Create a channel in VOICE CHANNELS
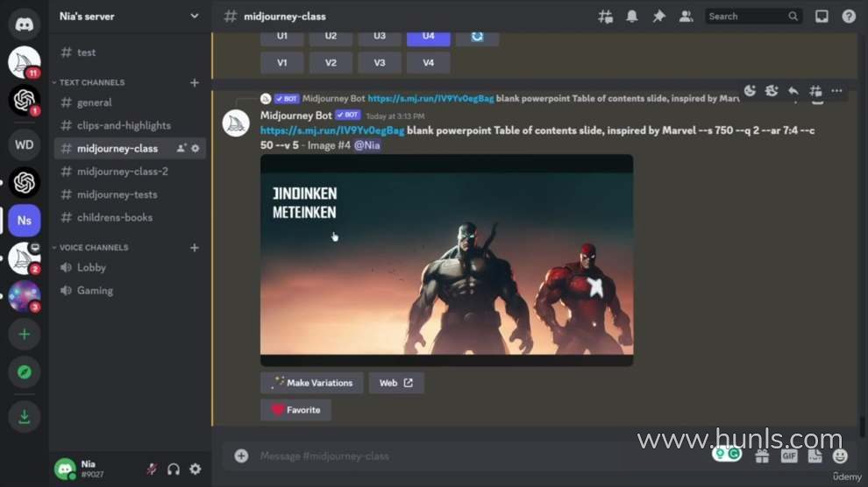The image size is (868, 487). click(x=195, y=248)
